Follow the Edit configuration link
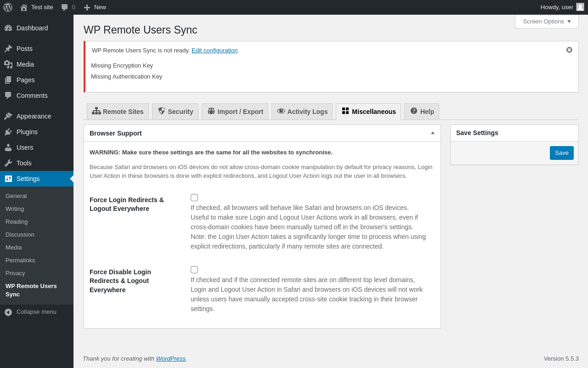Screen dimensions: 588x368 coord(215,51)
